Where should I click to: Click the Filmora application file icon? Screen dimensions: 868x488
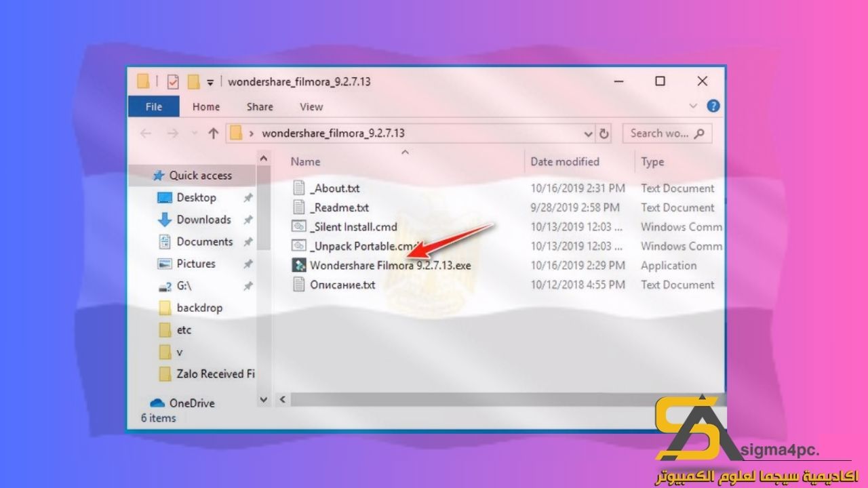tap(298, 266)
